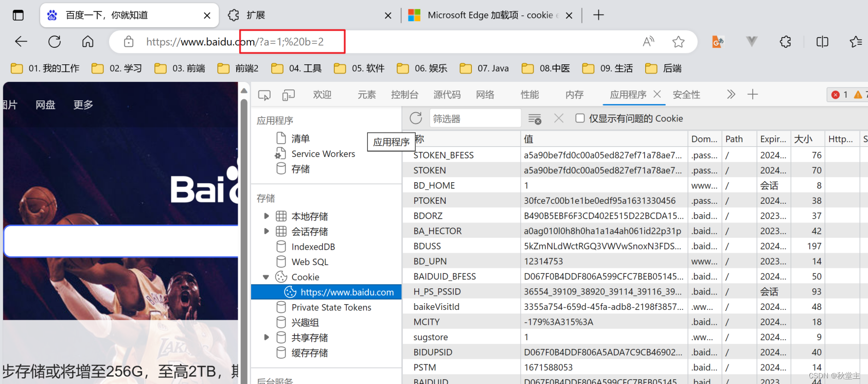This screenshot has height=384, width=868.
Task: Open the 后端 bookmark folder
Action: 663,68
